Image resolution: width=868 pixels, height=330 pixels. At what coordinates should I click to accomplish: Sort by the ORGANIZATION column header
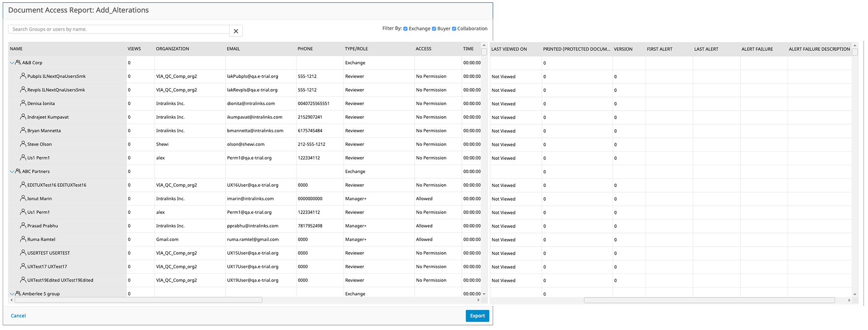pyautogui.click(x=173, y=49)
